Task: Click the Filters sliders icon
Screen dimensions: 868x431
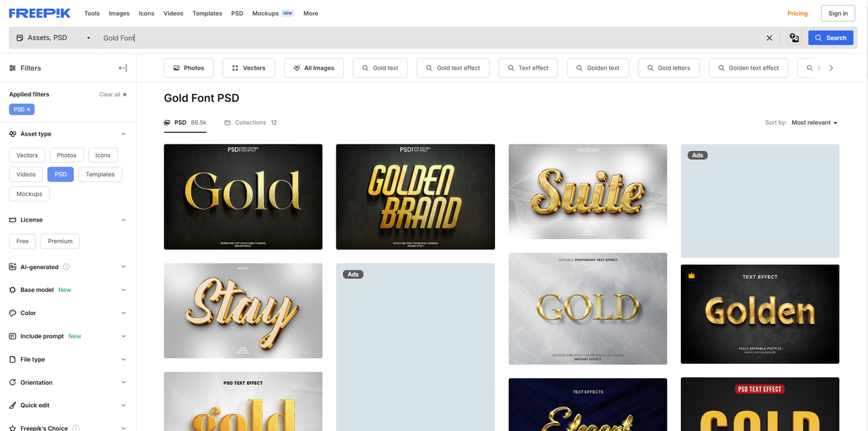Action: point(13,68)
